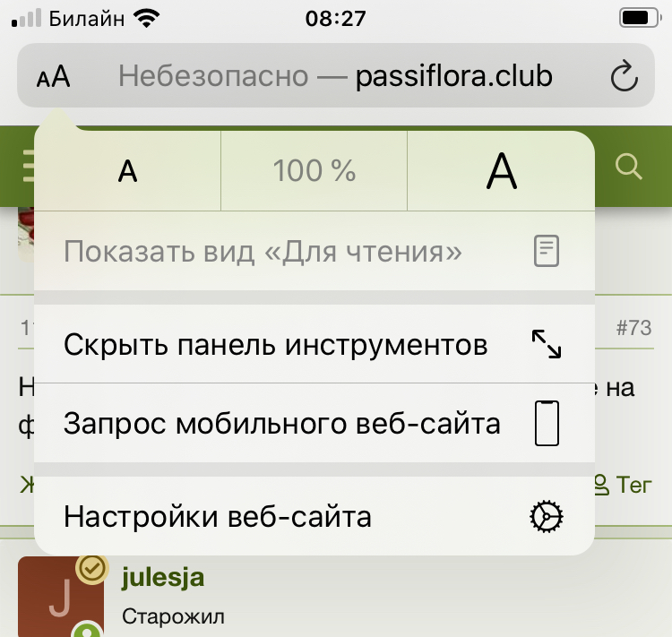Open «Настройки веб-сайта» menu item
The image size is (672, 637).
point(218,517)
